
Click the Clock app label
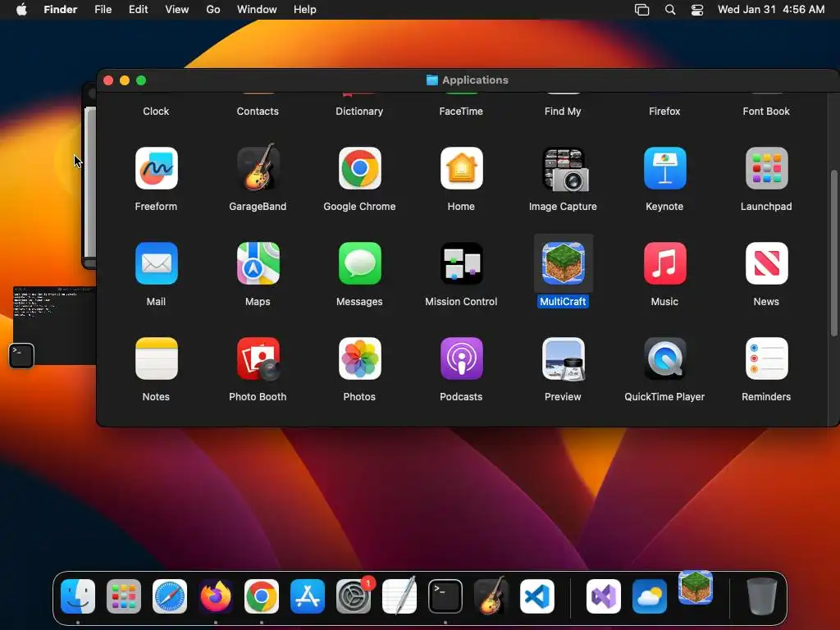point(156,112)
